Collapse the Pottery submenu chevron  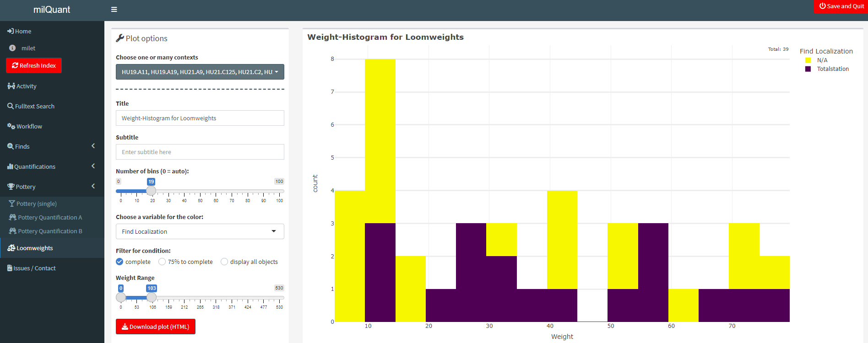pos(93,186)
